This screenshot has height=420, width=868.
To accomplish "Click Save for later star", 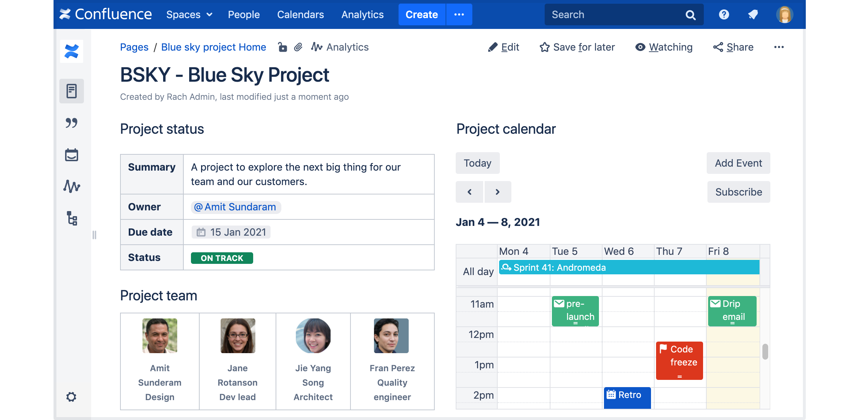I will [x=577, y=47].
